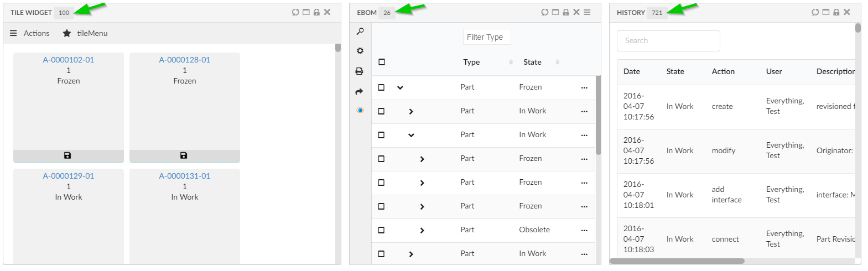Open part link A-0000129-01
The height and width of the screenshot is (271, 868).
point(69,176)
